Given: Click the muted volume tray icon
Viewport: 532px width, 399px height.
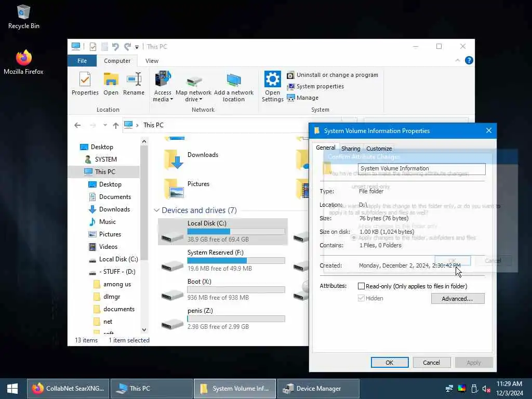Looking at the screenshot, I should (486, 389).
